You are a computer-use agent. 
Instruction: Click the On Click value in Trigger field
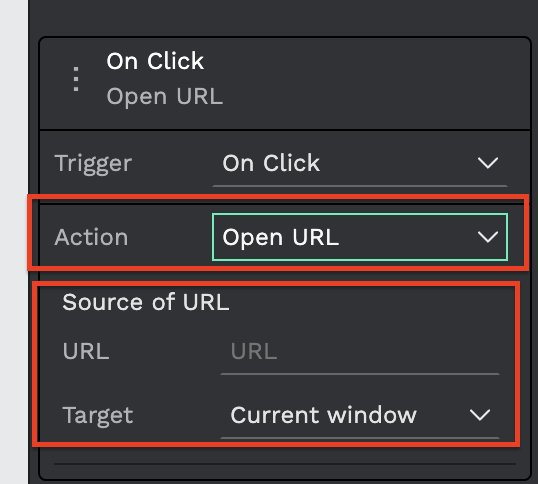tap(271, 163)
